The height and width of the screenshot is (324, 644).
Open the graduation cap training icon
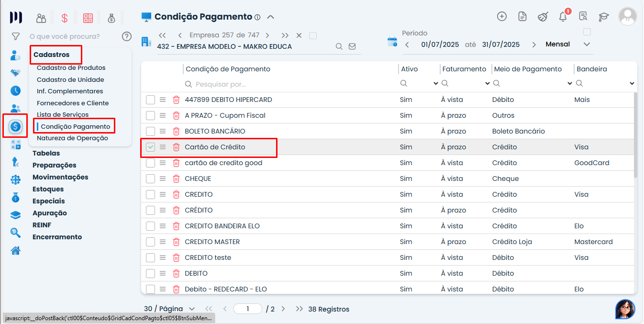604,17
